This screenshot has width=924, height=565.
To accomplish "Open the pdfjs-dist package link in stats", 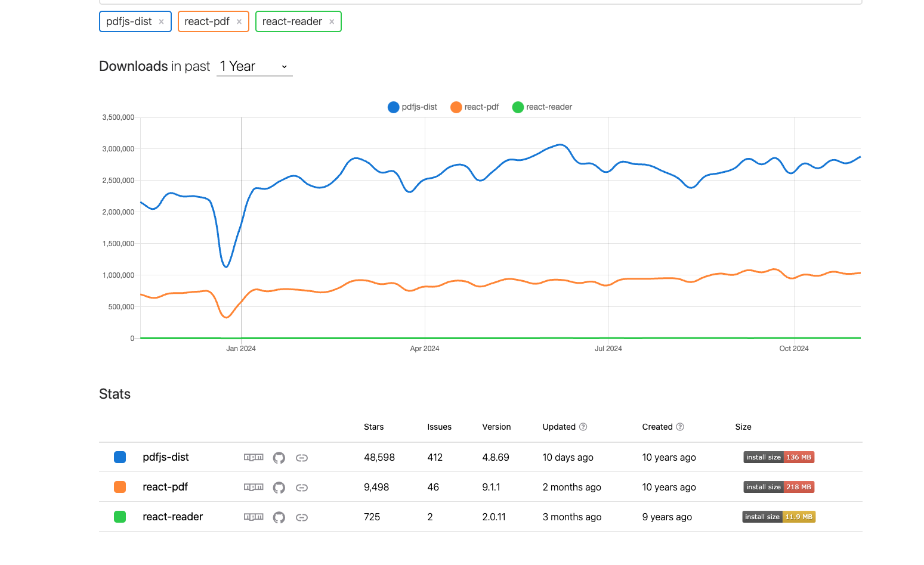I will click(166, 457).
